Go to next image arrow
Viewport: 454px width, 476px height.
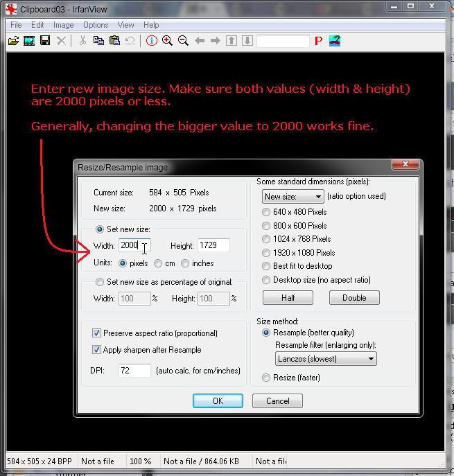coord(216,40)
